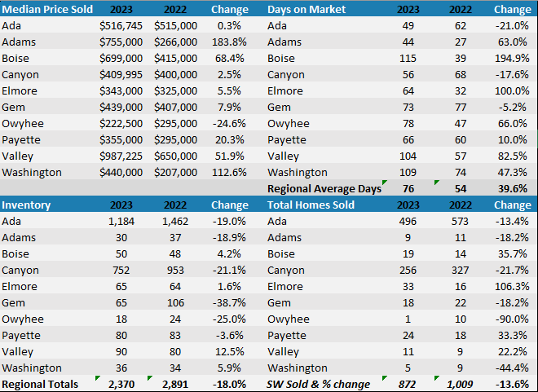Click the Median Price Sold header cell

47,9
